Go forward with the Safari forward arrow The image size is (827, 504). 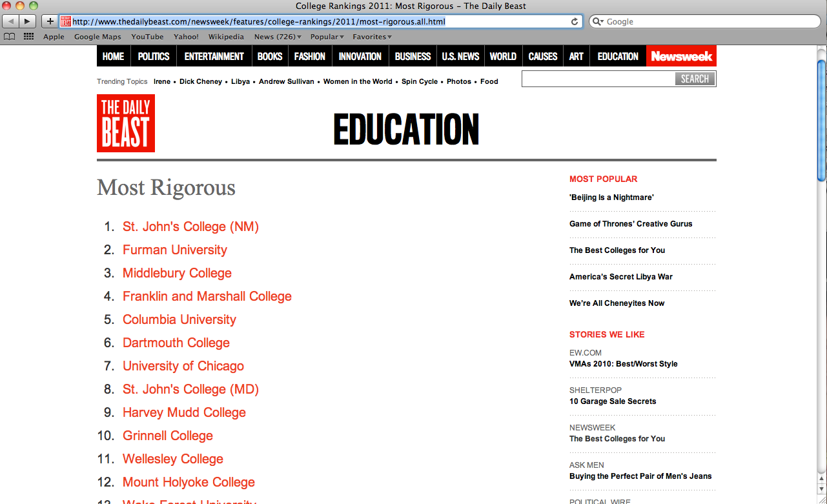coord(28,21)
